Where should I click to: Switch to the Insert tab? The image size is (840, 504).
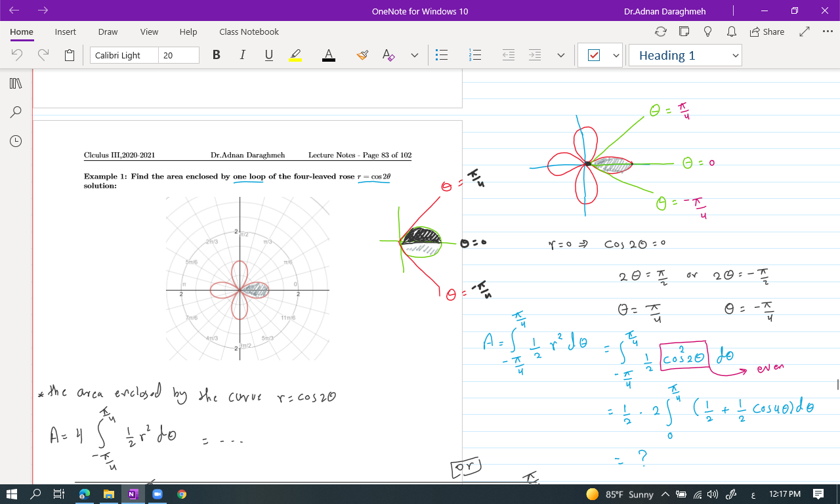point(66,31)
